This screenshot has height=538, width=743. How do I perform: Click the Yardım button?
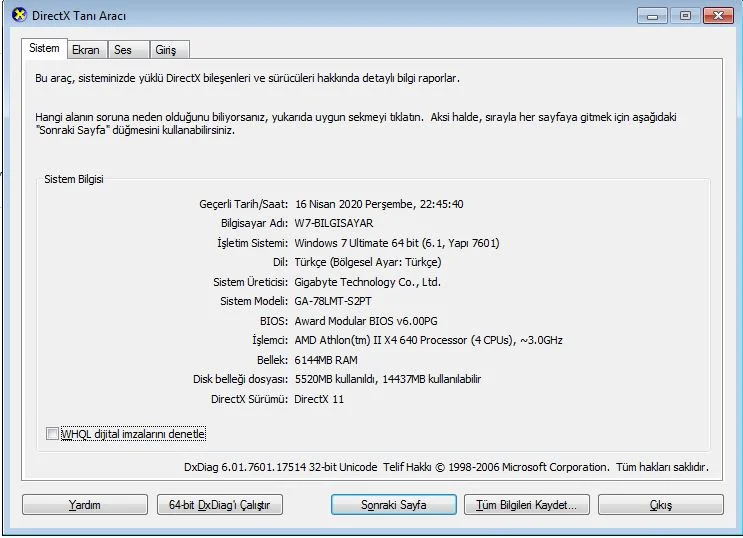(x=85, y=505)
